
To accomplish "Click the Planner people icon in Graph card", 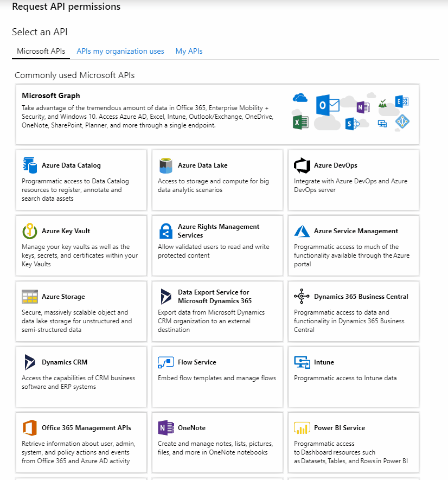I will click(382, 104).
